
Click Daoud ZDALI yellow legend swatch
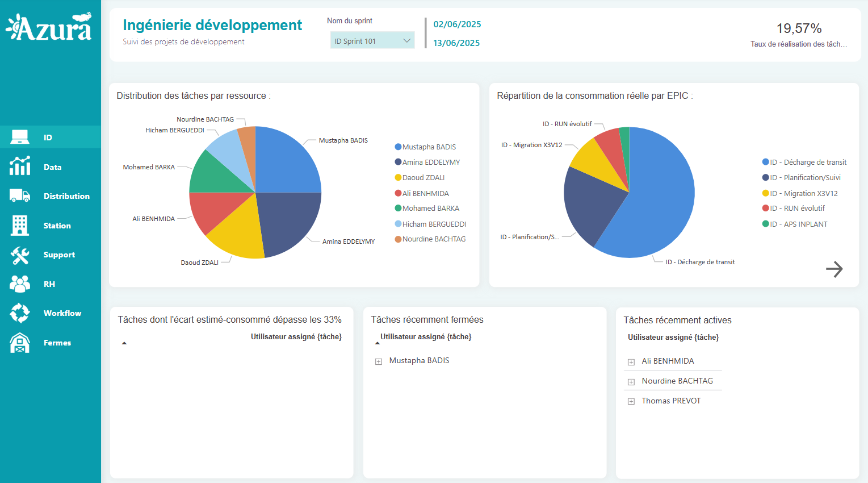[398, 178]
